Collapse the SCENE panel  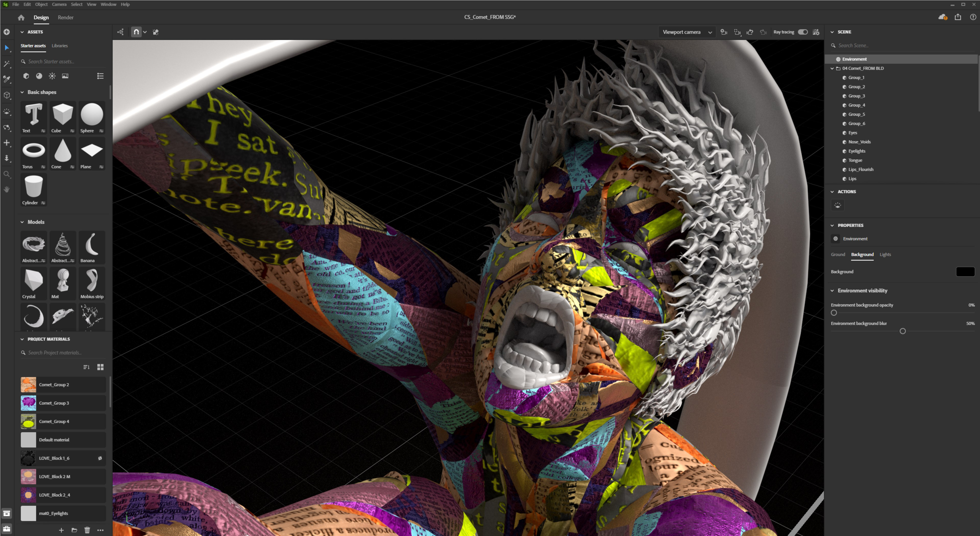tap(832, 32)
